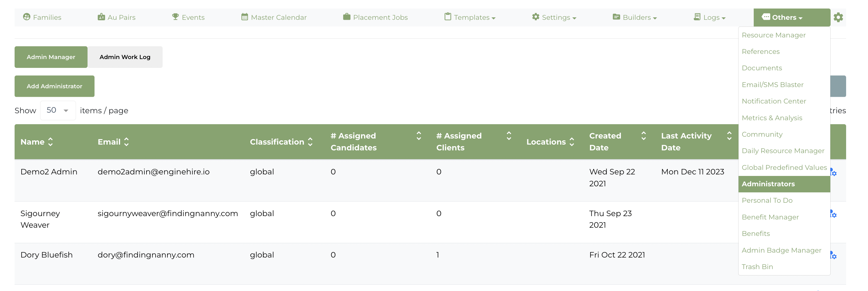Click the Placement Jobs briefcase icon
The height and width of the screenshot is (291, 868).
point(347,17)
